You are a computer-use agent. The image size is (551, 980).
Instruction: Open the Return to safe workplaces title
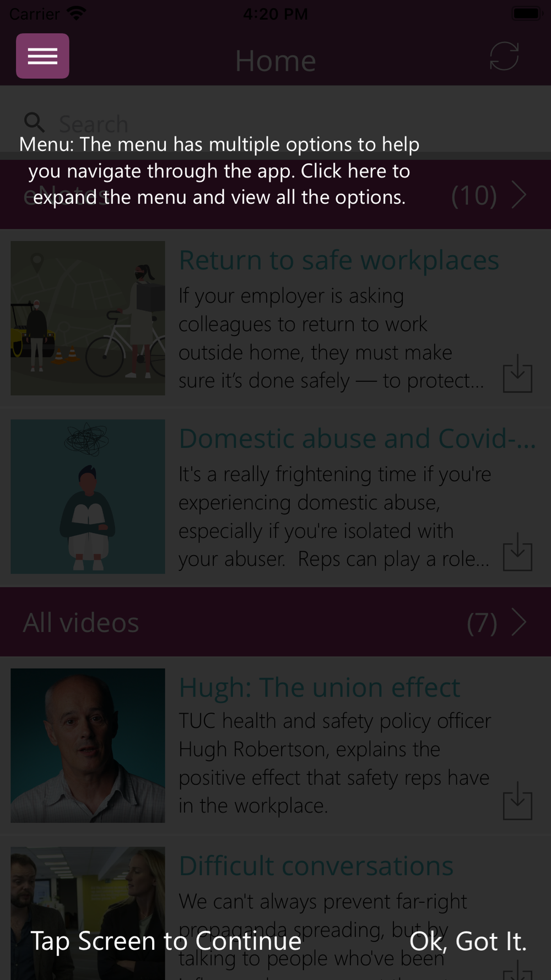click(x=339, y=260)
